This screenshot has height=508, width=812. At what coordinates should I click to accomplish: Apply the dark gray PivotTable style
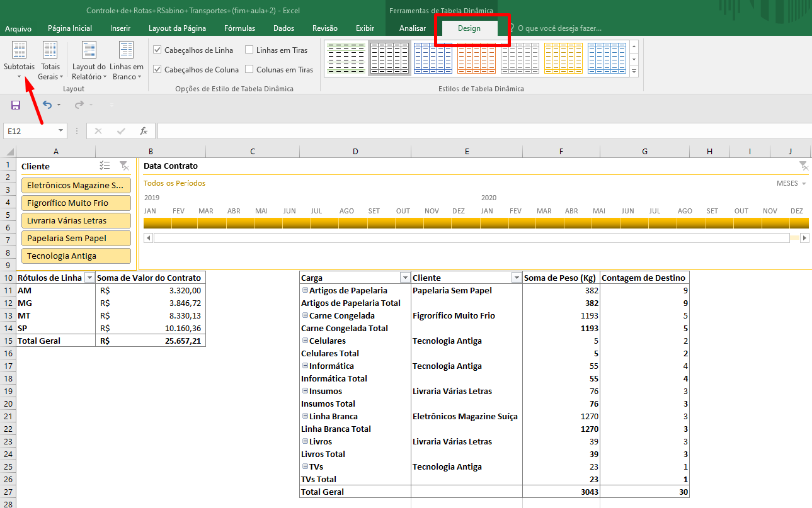390,58
